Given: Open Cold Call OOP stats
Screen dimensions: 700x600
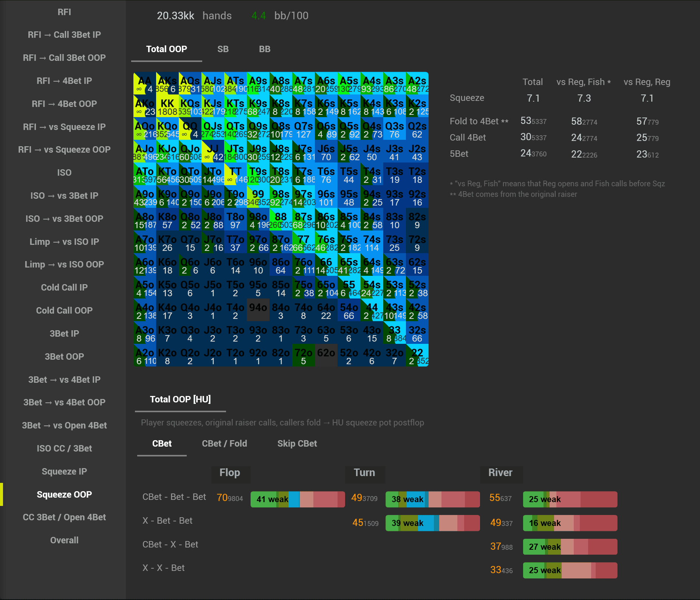Looking at the screenshot, I should (x=64, y=311).
